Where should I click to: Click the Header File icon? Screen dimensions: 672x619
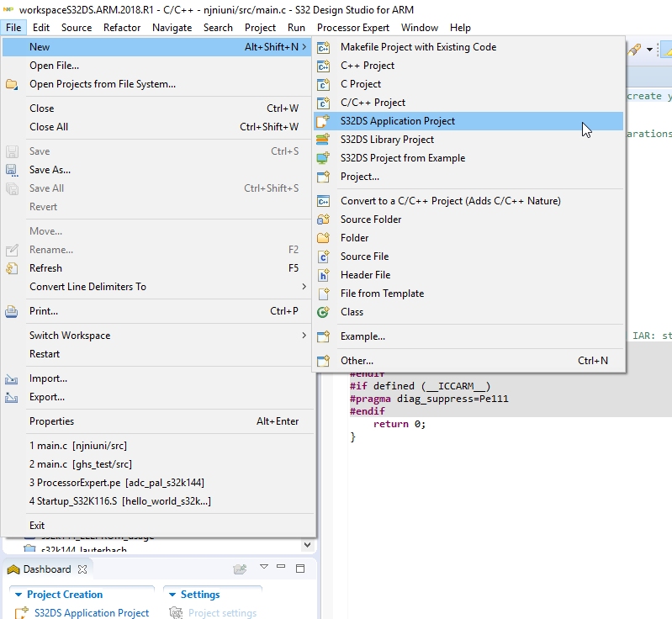click(x=324, y=275)
